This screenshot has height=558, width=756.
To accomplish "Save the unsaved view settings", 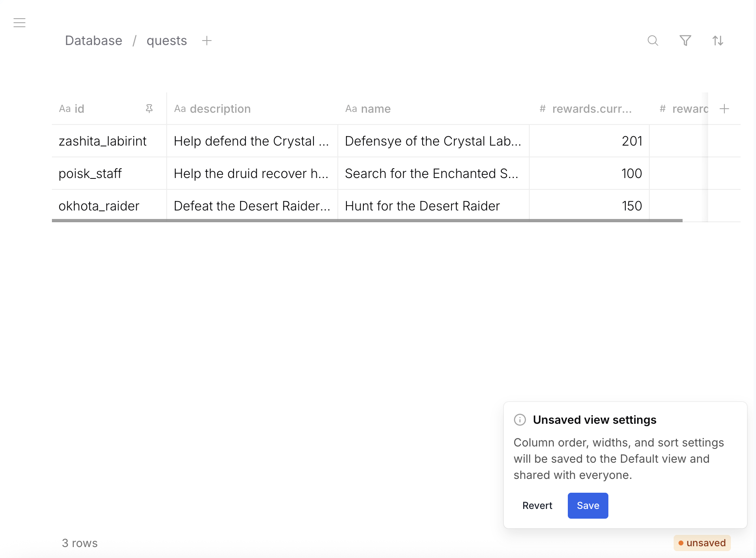I will click(x=588, y=505).
